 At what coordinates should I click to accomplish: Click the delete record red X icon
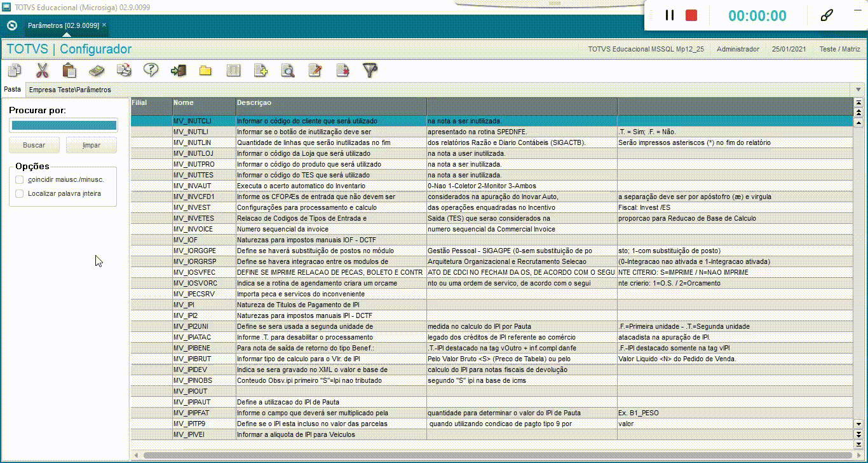pos(343,71)
